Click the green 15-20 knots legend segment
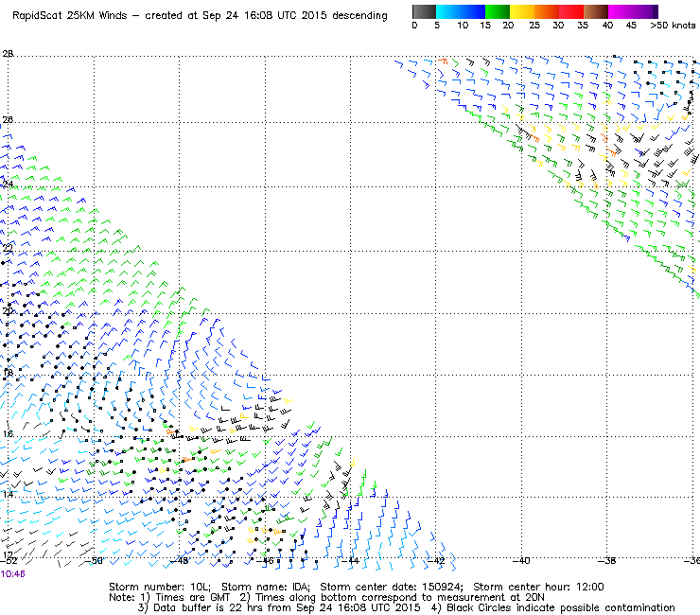Screen dimensions: 700x615 (x=498, y=11)
